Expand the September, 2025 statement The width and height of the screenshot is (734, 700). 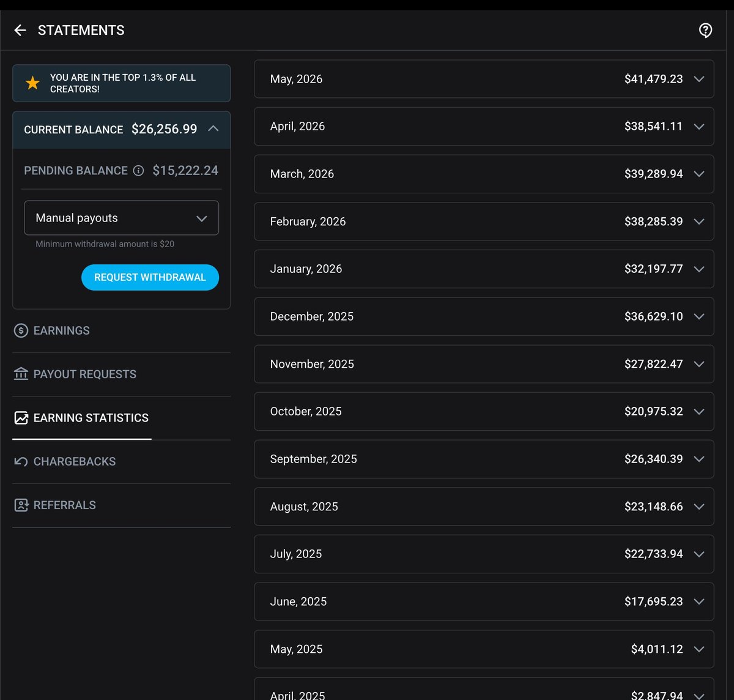484,459
